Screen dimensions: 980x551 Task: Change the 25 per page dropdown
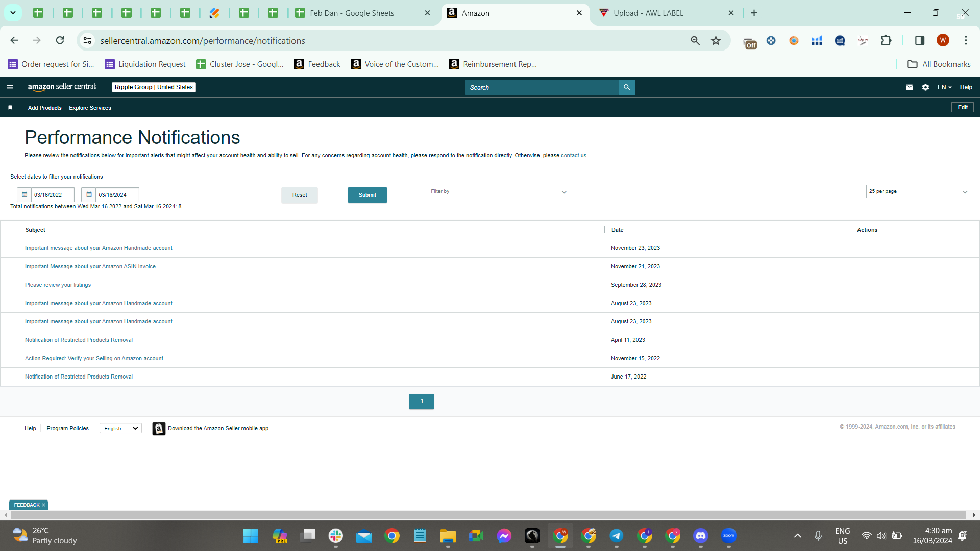point(918,191)
